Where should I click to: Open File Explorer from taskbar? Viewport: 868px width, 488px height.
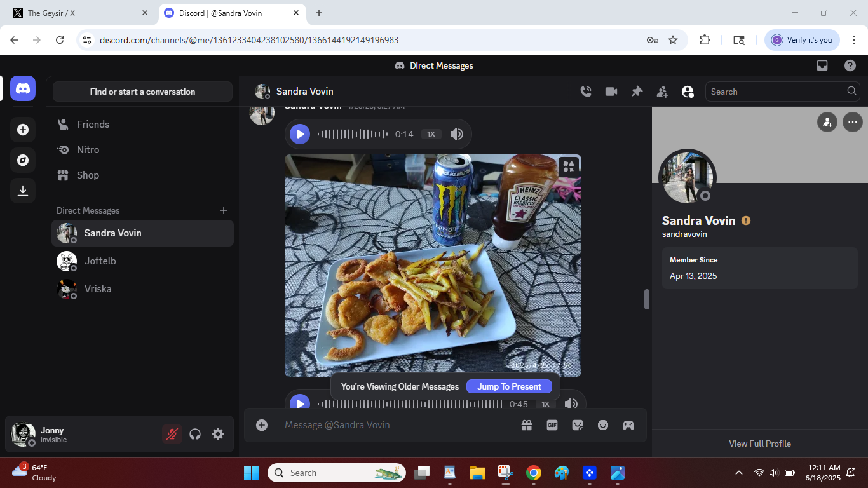(478, 473)
